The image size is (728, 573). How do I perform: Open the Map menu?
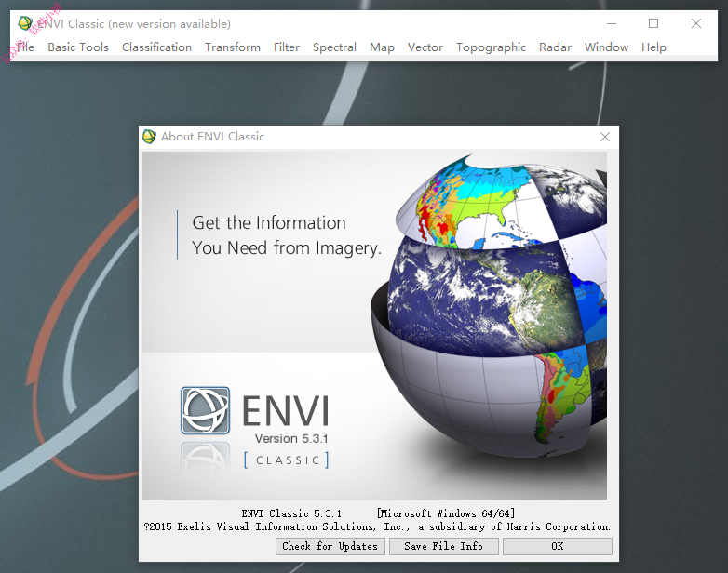[382, 47]
